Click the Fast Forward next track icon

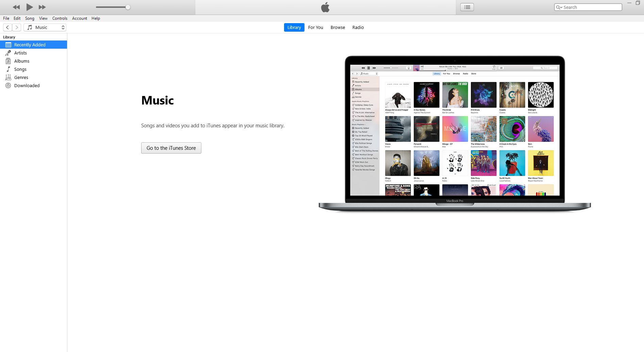coord(42,7)
